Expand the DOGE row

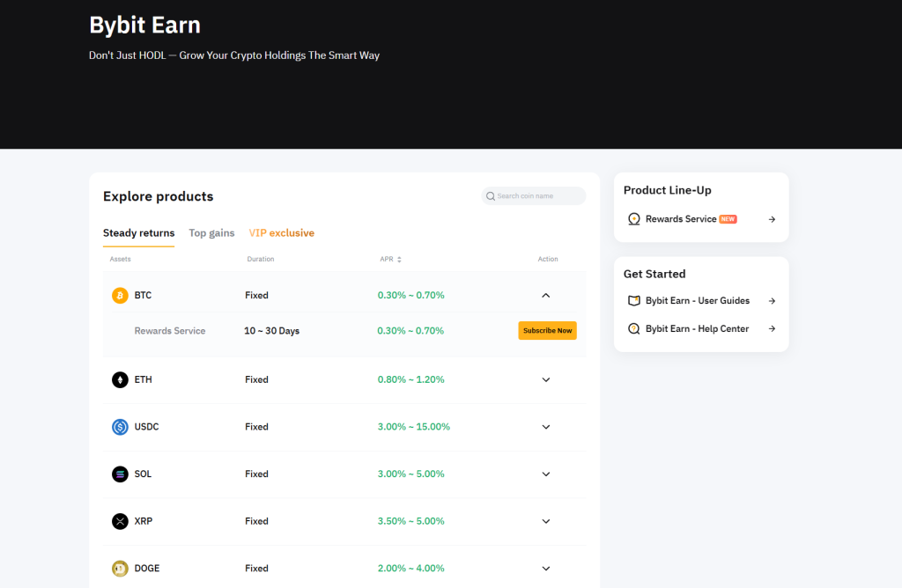coord(546,569)
